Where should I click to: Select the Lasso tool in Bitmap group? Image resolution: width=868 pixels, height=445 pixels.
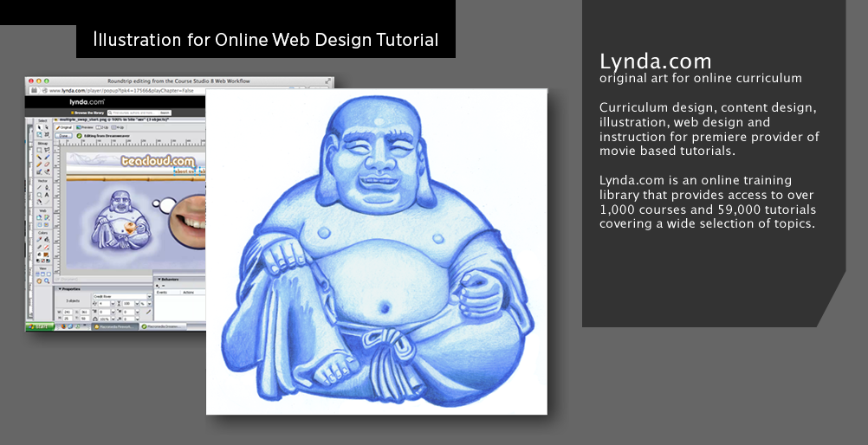(47, 150)
